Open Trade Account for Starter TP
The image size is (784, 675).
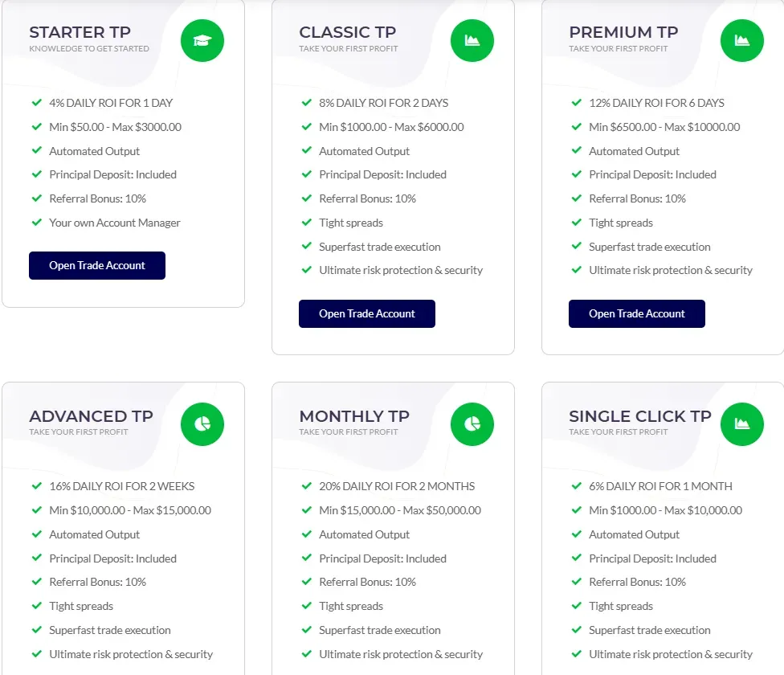[x=97, y=266]
